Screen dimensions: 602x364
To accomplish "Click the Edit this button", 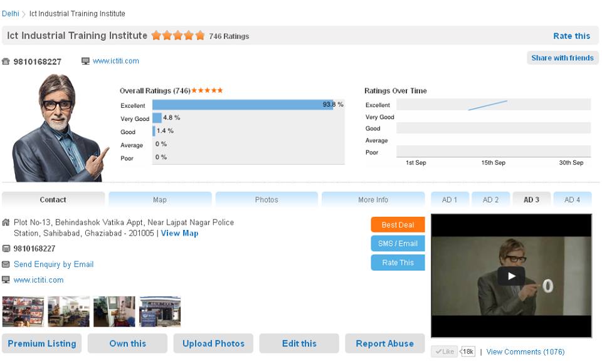I will pyautogui.click(x=299, y=343).
